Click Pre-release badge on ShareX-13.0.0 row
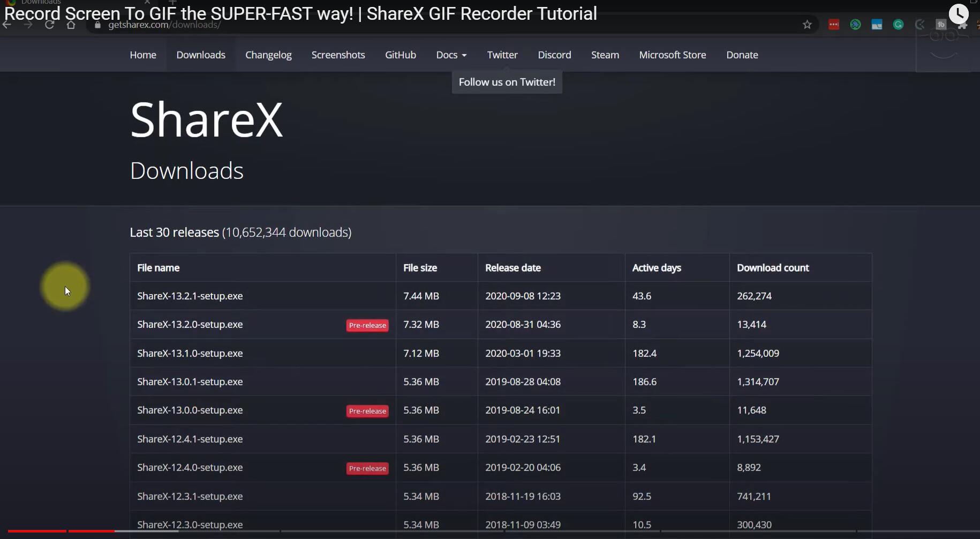Image resolution: width=980 pixels, height=539 pixels. pos(367,411)
